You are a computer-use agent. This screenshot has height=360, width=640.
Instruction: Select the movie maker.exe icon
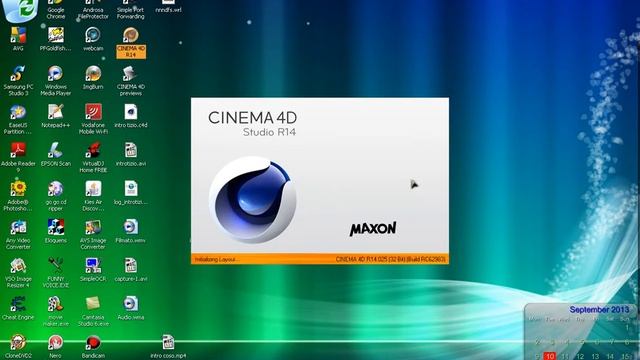coord(56,311)
